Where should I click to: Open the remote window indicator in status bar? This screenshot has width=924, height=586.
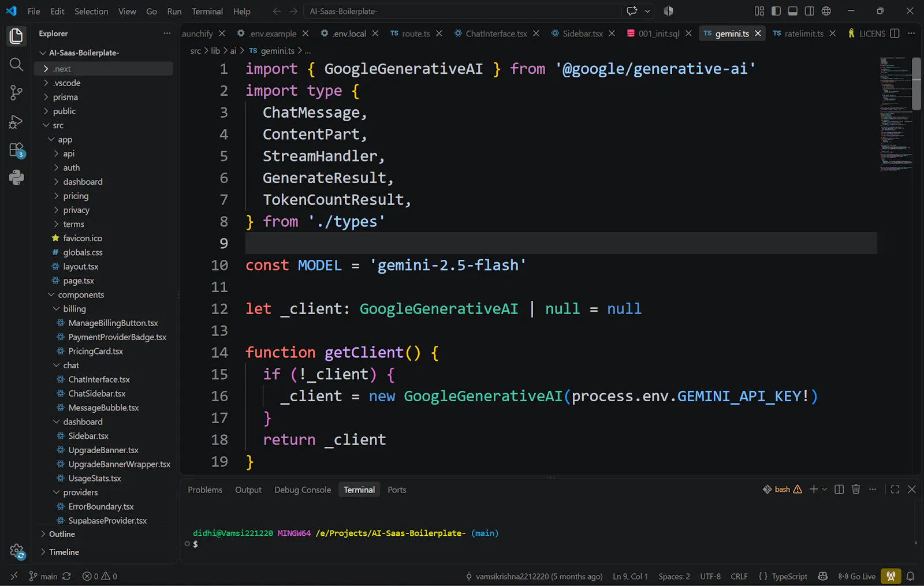coord(14,576)
